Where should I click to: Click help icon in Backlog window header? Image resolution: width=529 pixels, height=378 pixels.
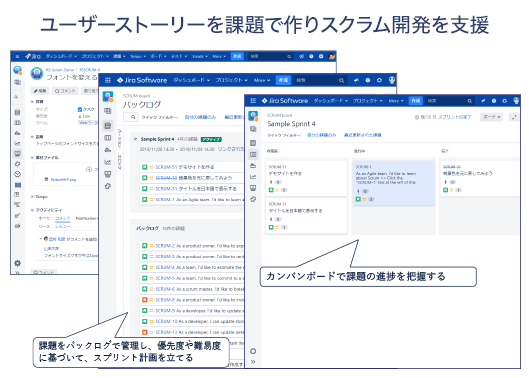click(368, 80)
